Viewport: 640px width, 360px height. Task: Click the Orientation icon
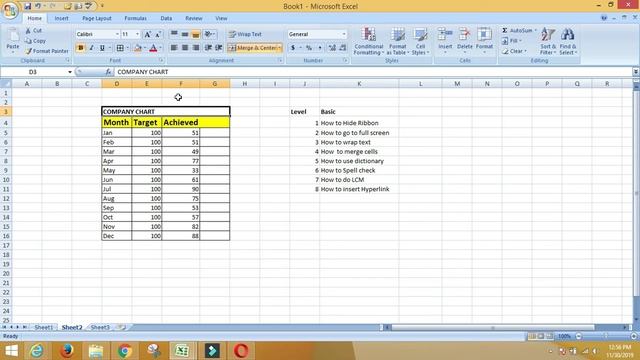pyautogui.click(x=208, y=34)
